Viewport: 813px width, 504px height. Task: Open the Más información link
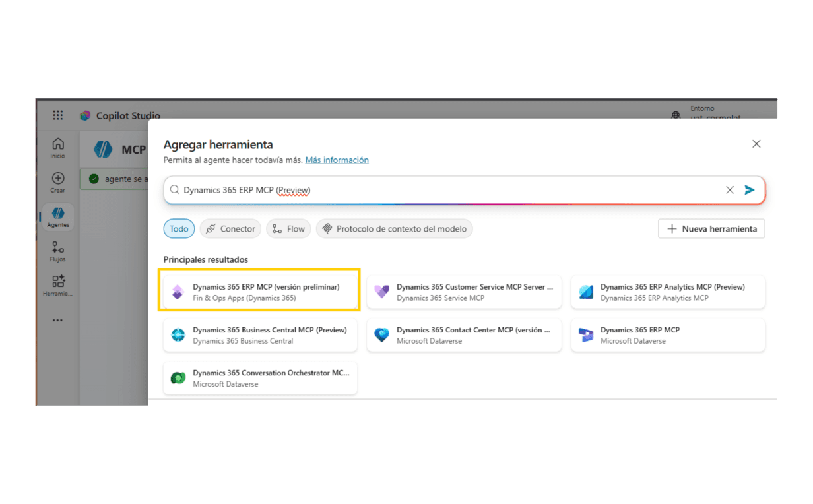click(337, 160)
